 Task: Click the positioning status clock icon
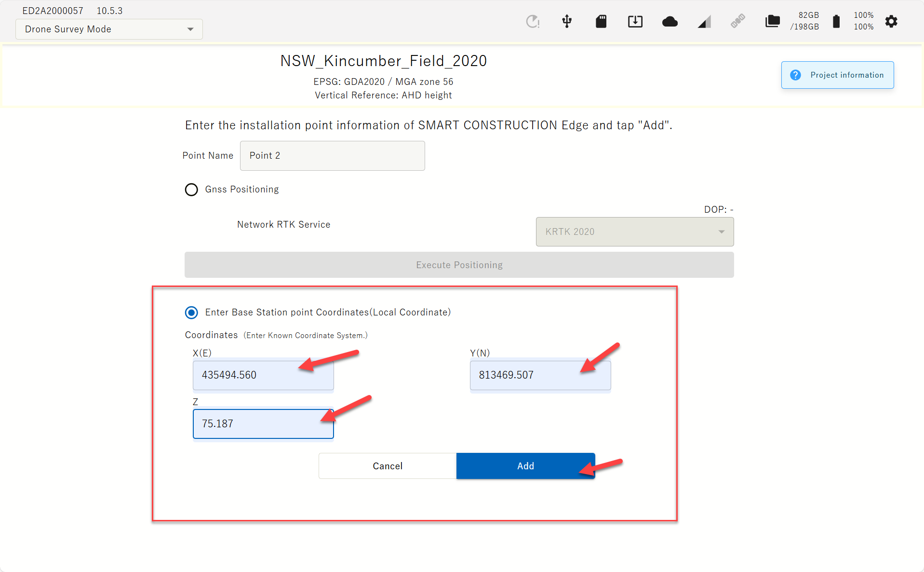pos(533,21)
